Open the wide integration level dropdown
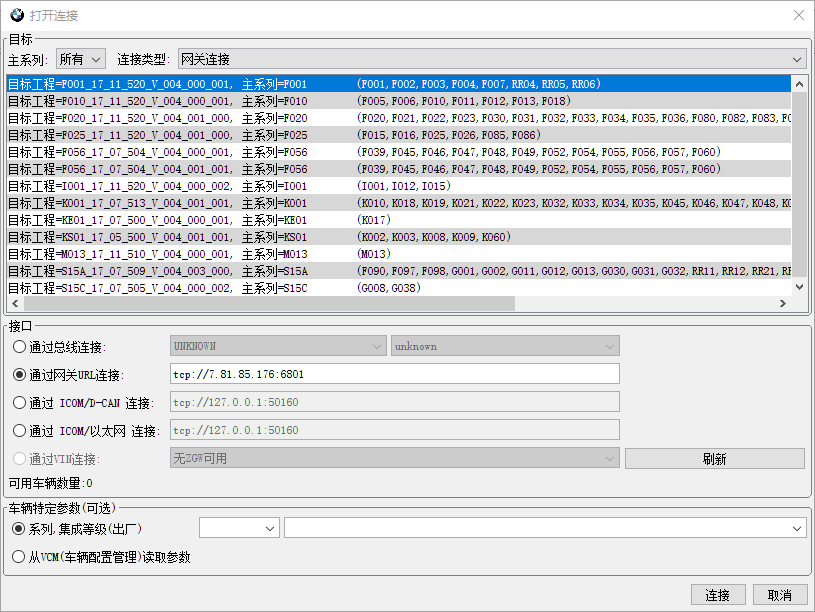This screenshot has width=815, height=612. 545,528
